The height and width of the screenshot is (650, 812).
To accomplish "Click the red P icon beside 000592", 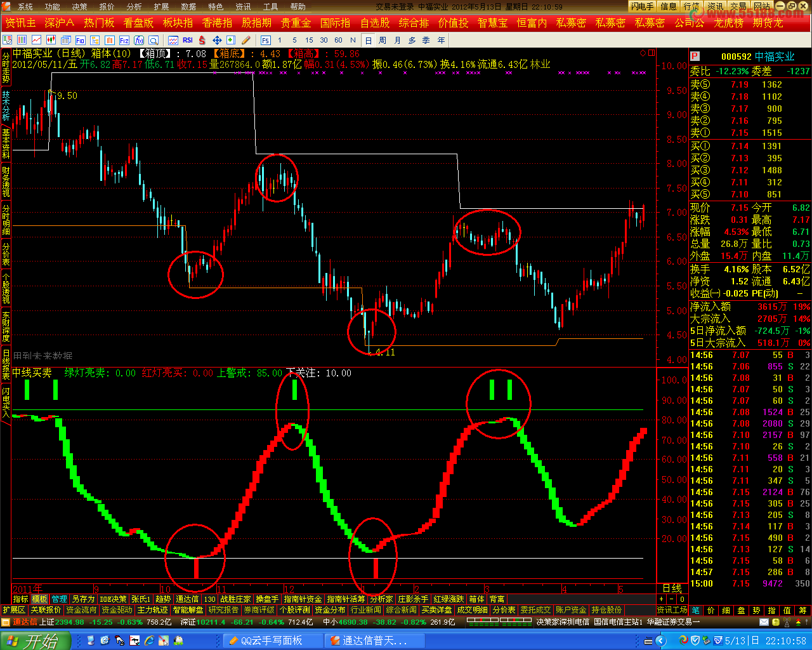I will point(695,56).
